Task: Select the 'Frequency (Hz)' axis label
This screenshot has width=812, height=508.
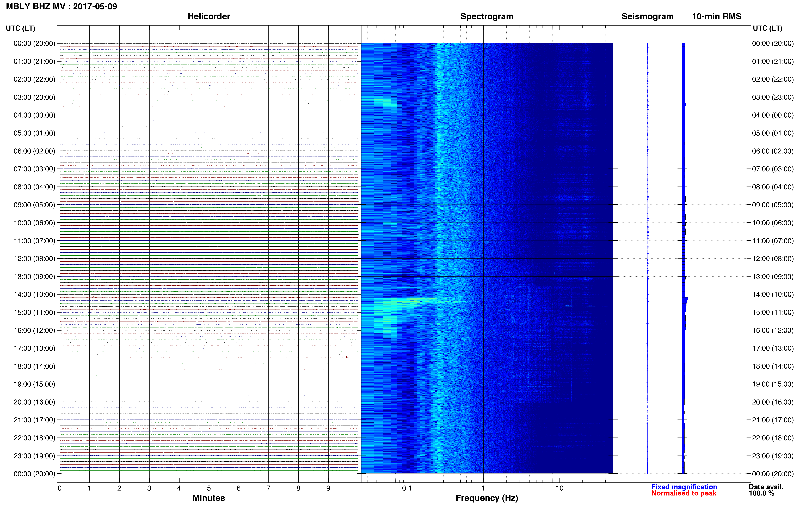Action: (487, 498)
